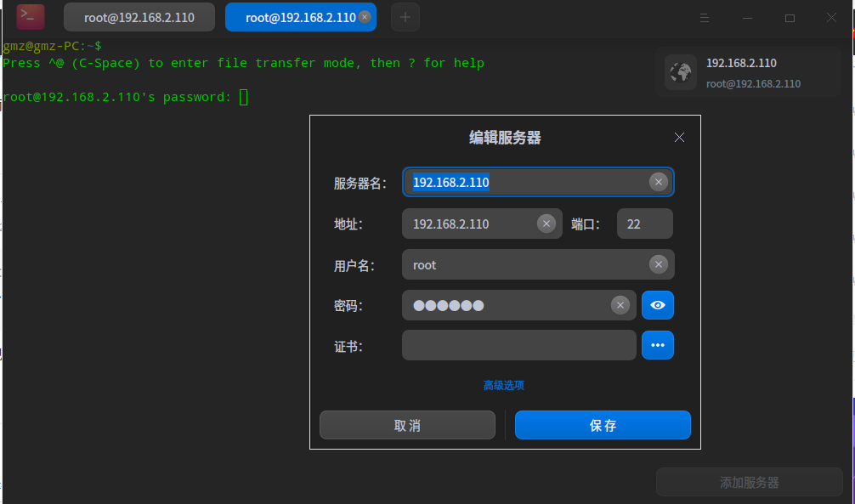This screenshot has height=504, width=855.
Task: Close the active SSH tab with its × icon
Action: pos(364,16)
